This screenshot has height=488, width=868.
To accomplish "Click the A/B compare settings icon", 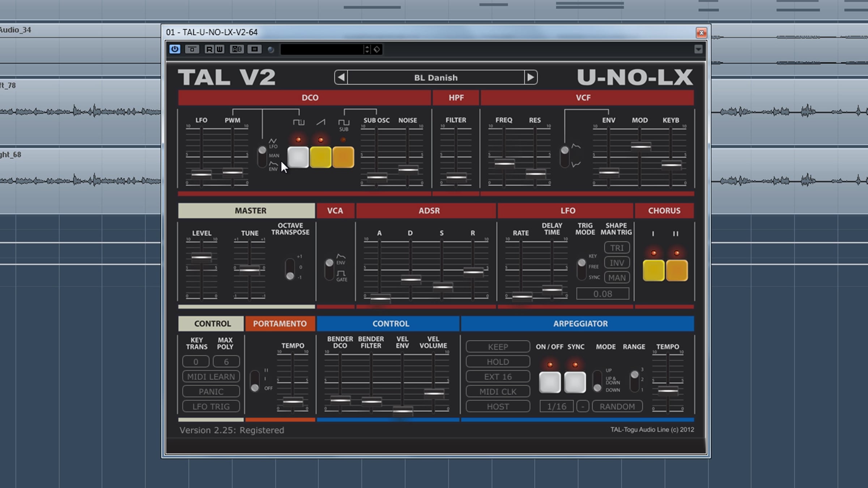I will coord(237,49).
